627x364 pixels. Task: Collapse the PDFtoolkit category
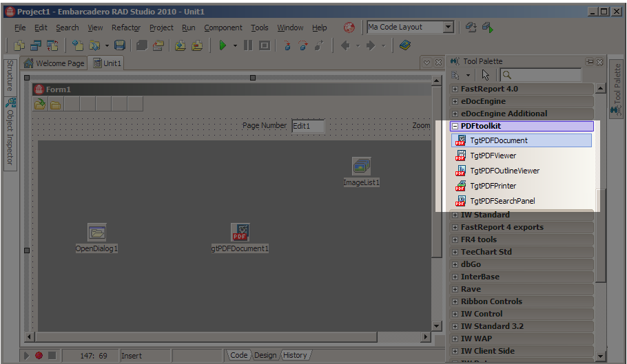coord(455,126)
